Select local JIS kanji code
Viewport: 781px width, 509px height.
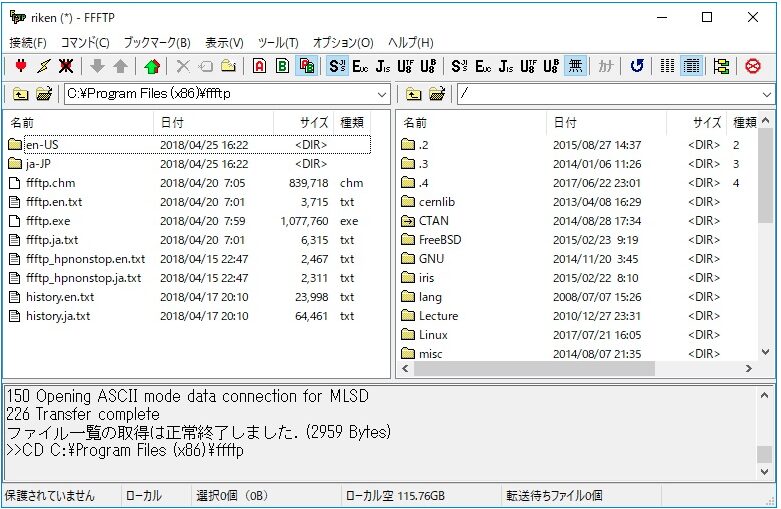(383, 66)
